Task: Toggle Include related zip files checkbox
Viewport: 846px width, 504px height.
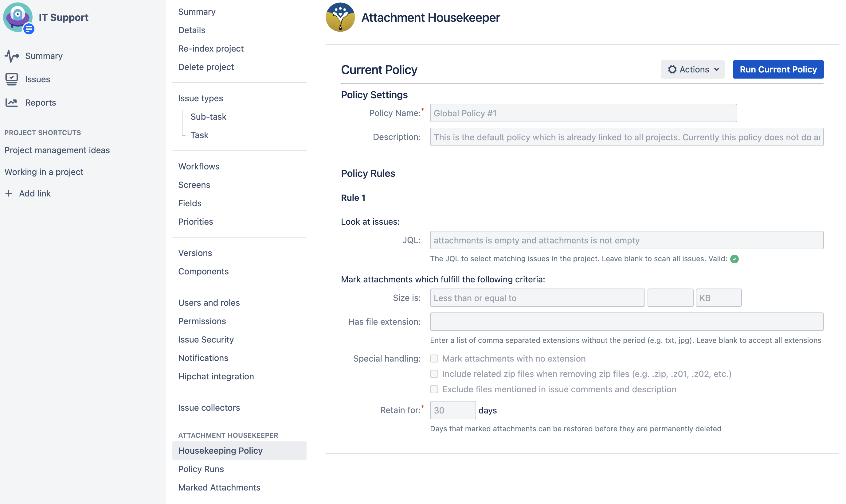Action: click(x=434, y=374)
